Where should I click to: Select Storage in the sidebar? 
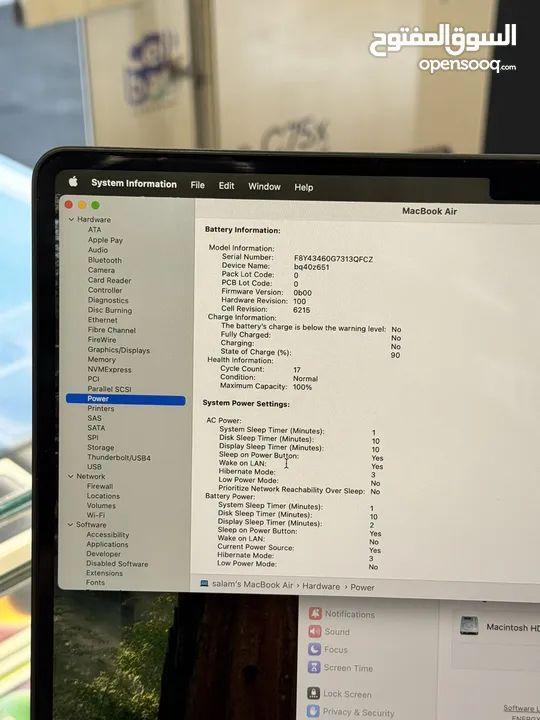(101, 447)
